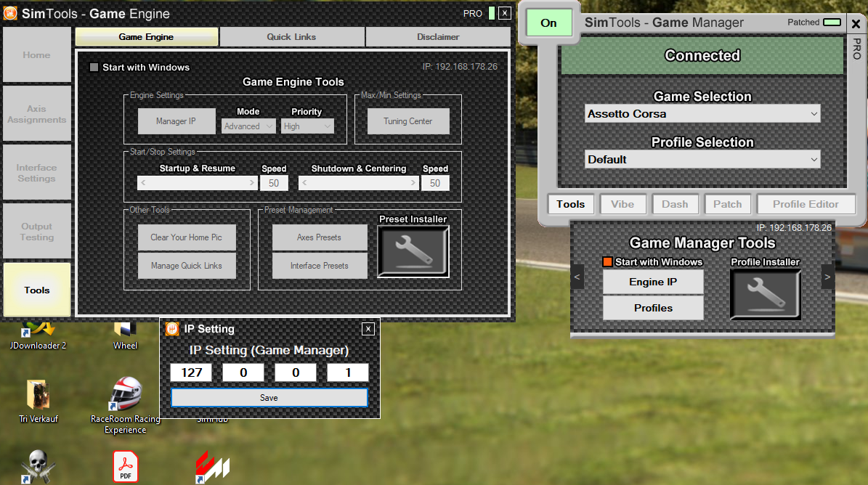The image size is (868, 485).
Task: Click the Shutdown & Centering speed slider
Action: point(359,182)
